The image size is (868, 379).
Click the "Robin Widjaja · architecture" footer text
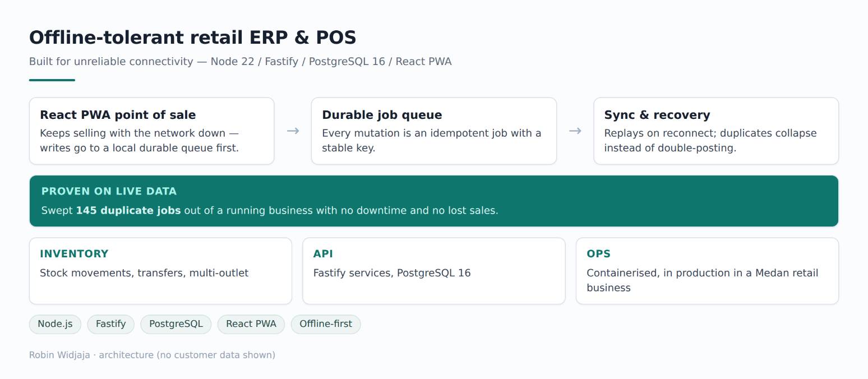click(152, 355)
